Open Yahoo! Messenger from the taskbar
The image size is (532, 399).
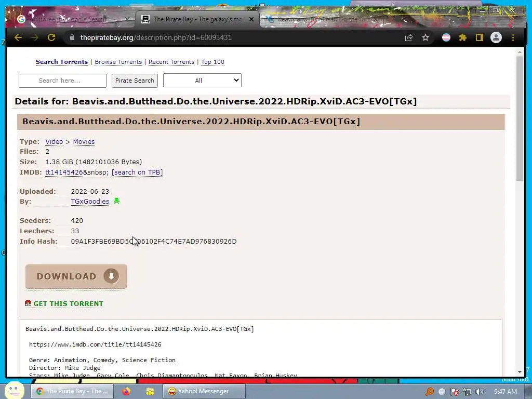204,391
